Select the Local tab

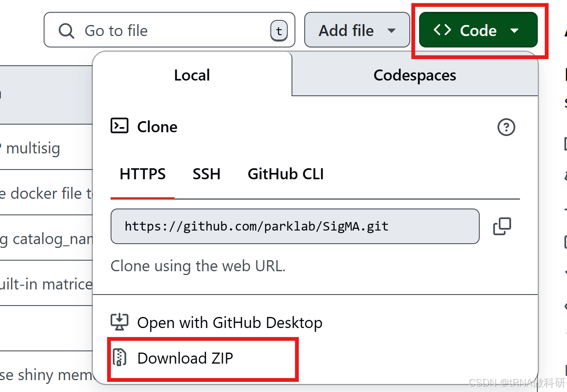(192, 75)
